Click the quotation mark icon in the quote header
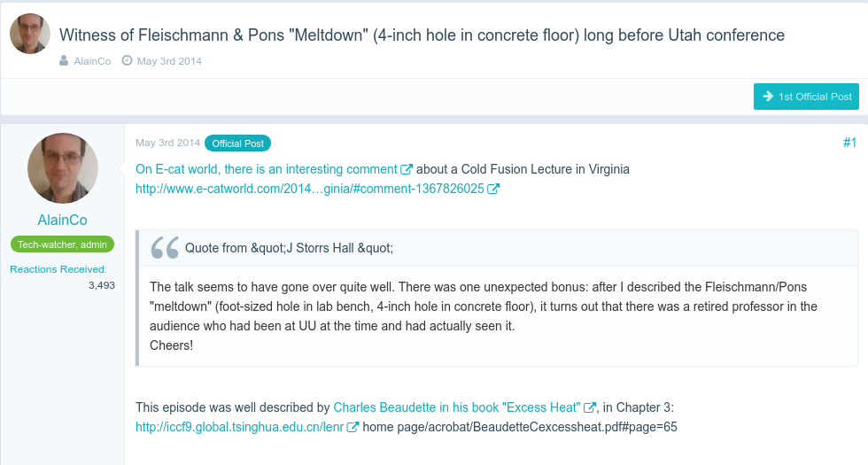868x465 pixels. pos(165,248)
